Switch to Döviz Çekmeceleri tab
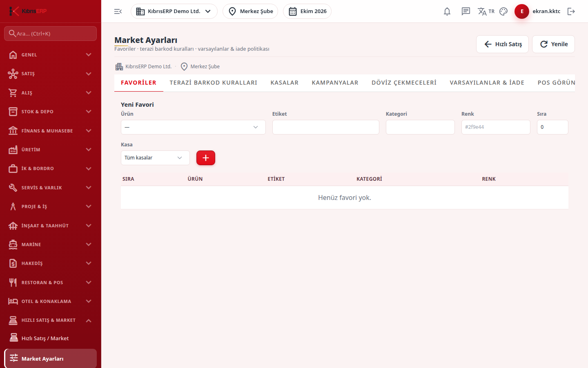588x368 pixels. click(404, 83)
